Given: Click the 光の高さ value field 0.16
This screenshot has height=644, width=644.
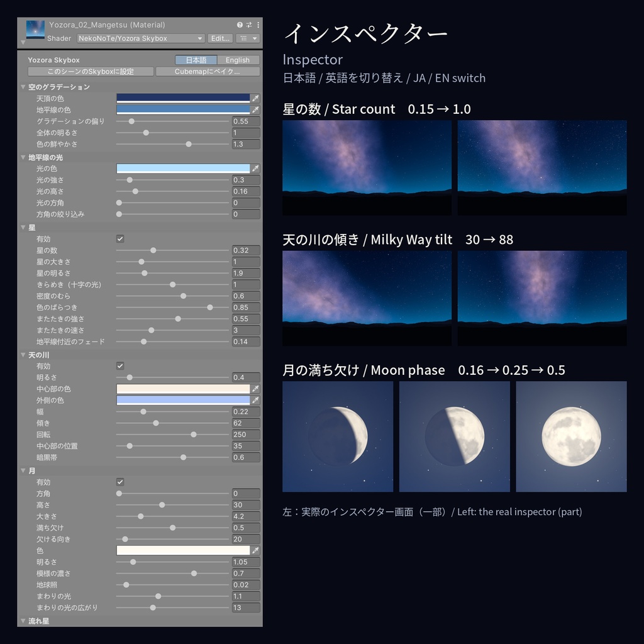Looking at the screenshot, I should coord(246,191).
